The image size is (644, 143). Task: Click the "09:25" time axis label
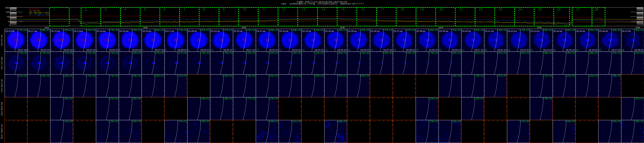coord(146,28)
